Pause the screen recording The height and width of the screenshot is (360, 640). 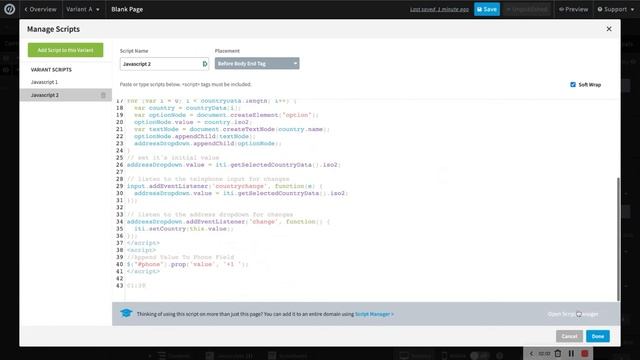tap(571, 353)
